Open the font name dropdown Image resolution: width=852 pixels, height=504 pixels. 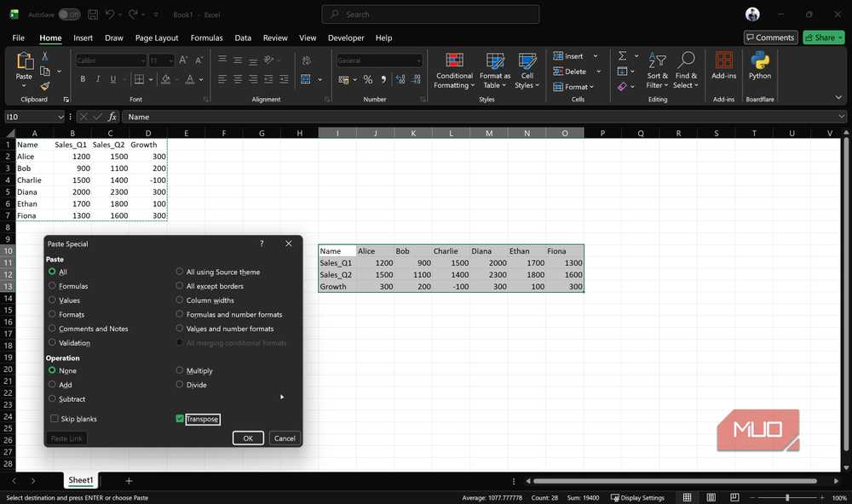tap(143, 60)
